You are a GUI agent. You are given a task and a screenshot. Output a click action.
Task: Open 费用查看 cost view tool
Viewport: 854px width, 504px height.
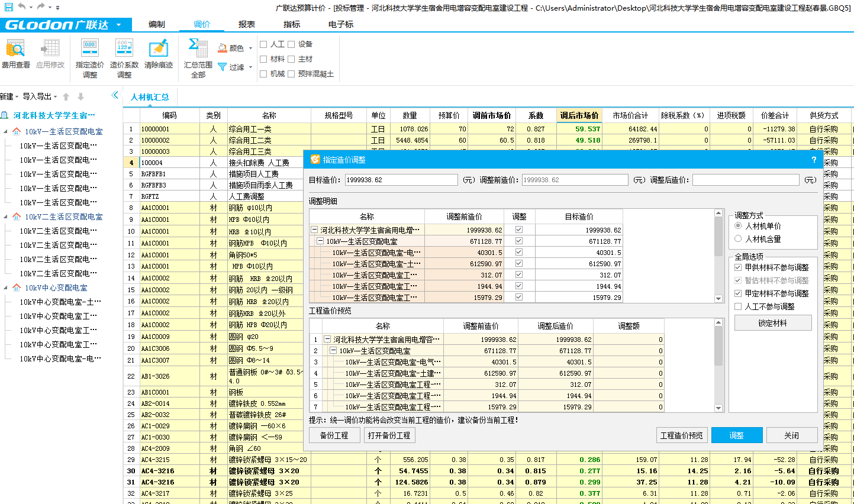pyautogui.click(x=16, y=54)
